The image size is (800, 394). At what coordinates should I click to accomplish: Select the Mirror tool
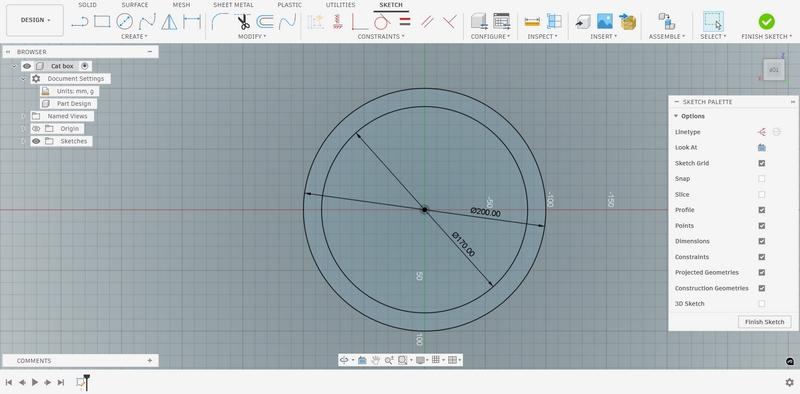point(169,21)
